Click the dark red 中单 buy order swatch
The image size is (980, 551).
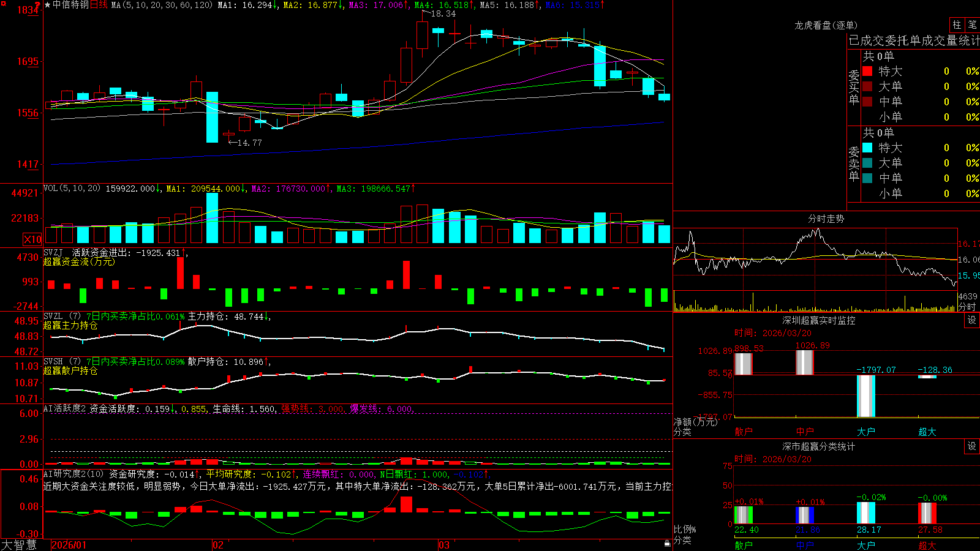coord(867,101)
